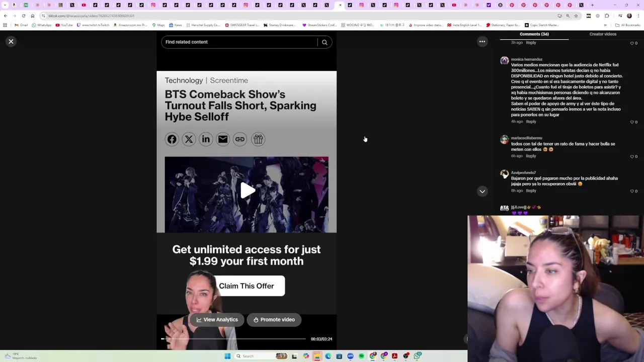Open the Windows Start menu

(227, 356)
